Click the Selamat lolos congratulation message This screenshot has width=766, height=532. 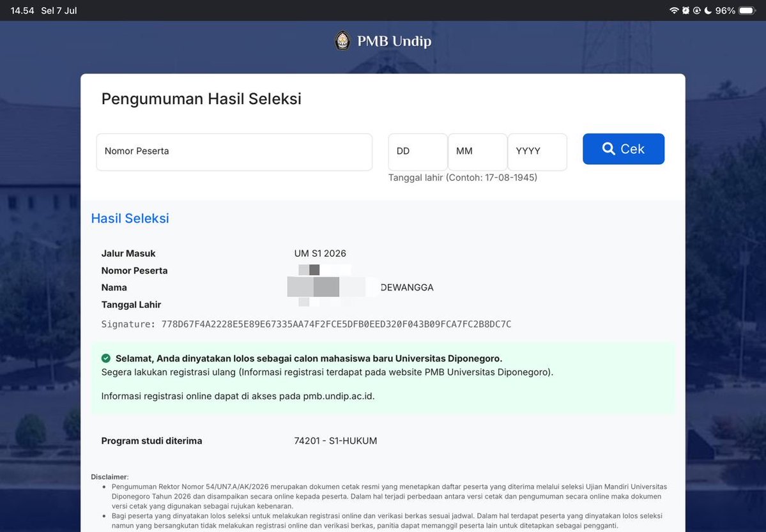pyautogui.click(x=309, y=358)
